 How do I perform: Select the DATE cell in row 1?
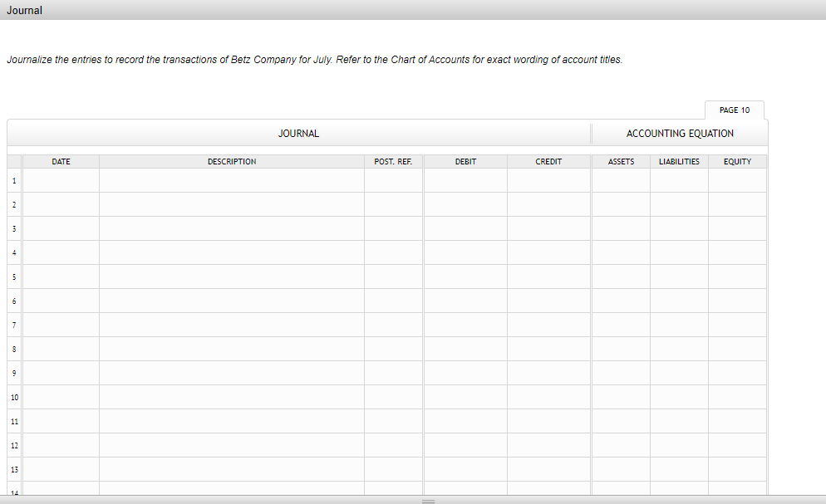[61, 180]
